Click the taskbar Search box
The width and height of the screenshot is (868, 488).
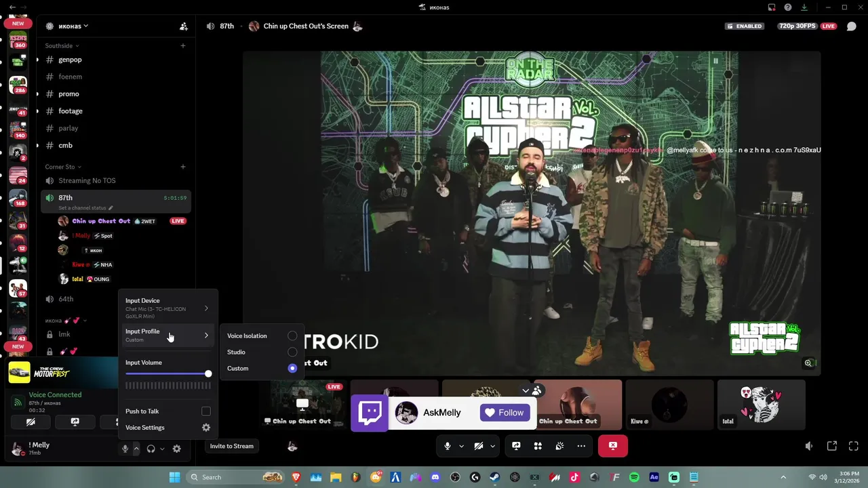coord(235,477)
